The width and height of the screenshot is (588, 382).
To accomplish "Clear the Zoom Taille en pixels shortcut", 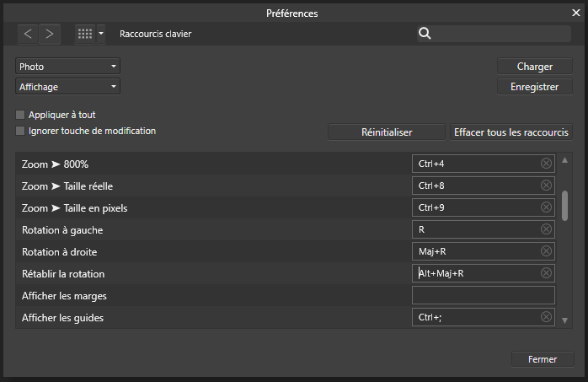I will click(x=546, y=207).
